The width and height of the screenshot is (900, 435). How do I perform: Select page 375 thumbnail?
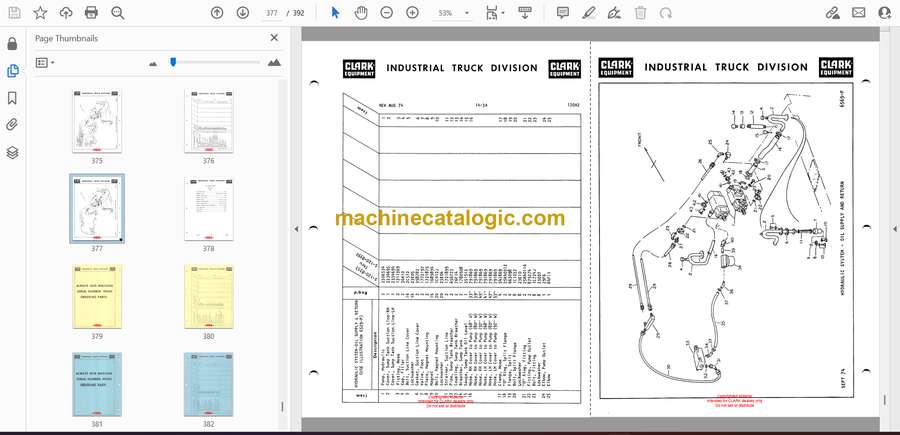[x=97, y=121]
